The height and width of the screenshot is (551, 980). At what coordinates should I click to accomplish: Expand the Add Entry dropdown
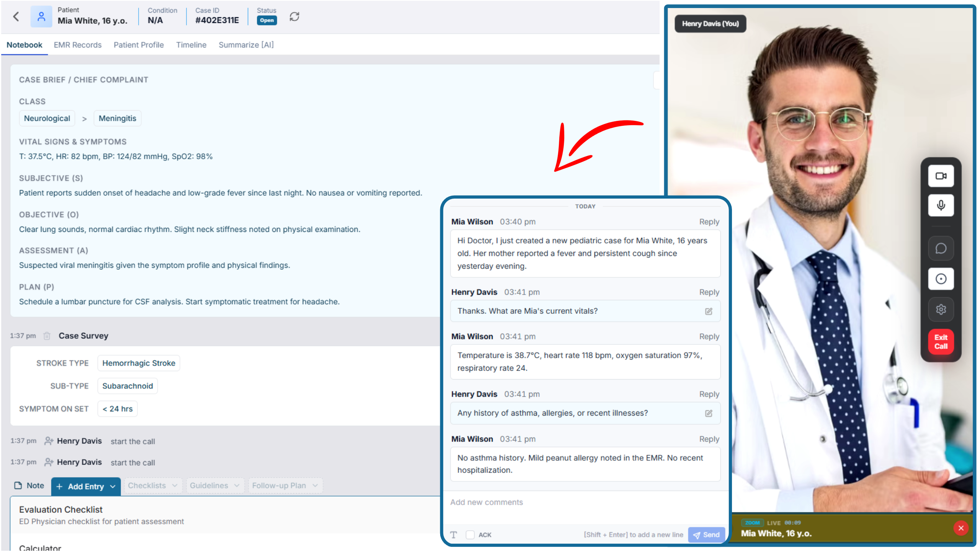[x=86, y=487]
